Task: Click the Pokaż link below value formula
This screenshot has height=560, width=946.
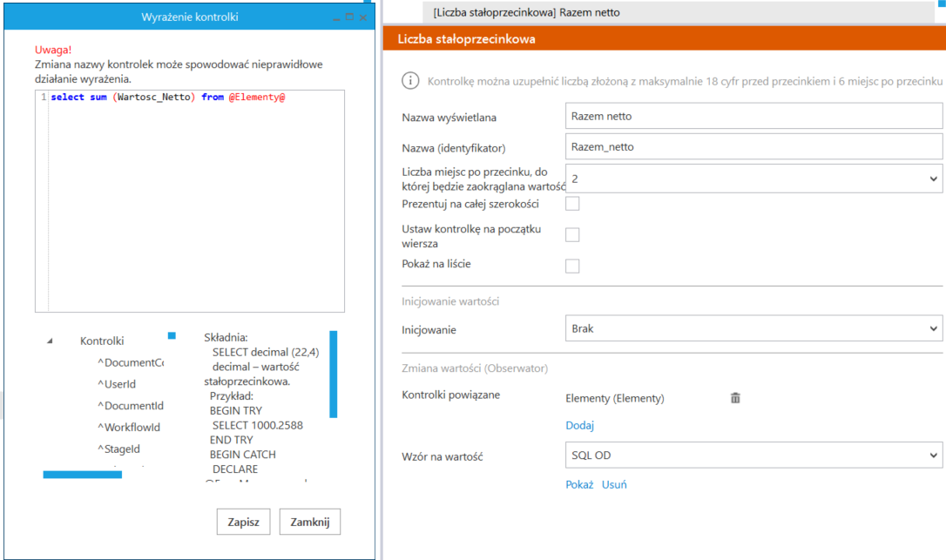Action: click(x=579, y=484)
